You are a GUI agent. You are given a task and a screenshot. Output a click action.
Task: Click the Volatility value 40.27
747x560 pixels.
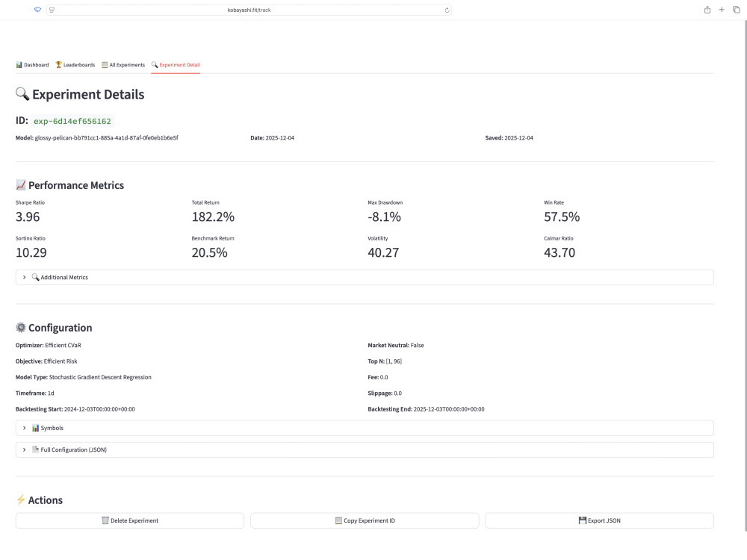(383, 252)
